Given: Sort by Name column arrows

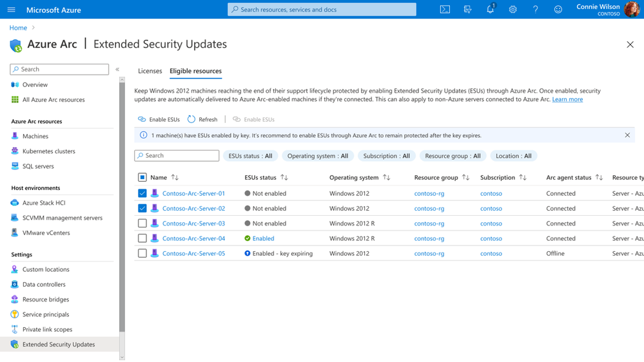Looking at the screenshot, I should [x=175, y=177].
